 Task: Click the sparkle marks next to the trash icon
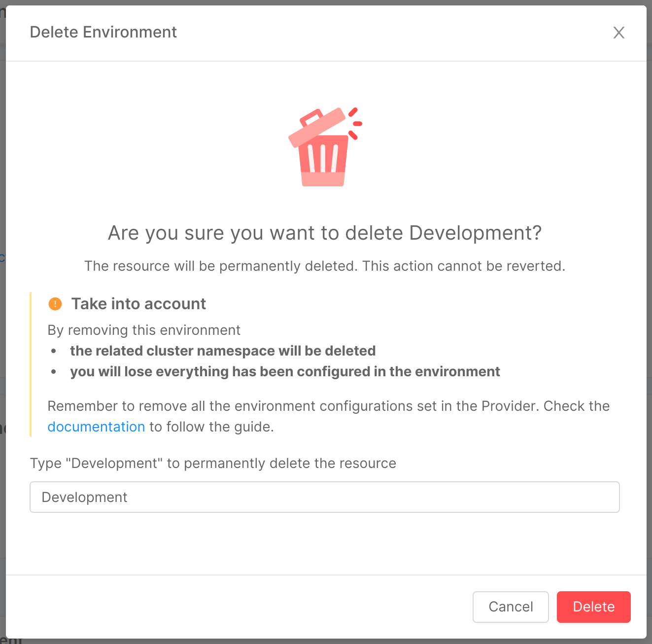coord(356,123)
